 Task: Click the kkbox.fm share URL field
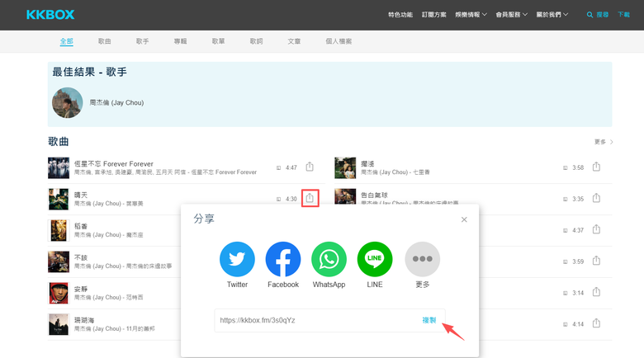[x=329, y=320]
